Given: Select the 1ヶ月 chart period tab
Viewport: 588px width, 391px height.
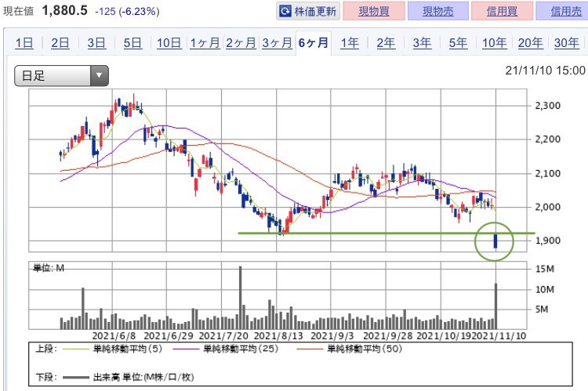Looking at the screenshot, I should coord(205,43).
